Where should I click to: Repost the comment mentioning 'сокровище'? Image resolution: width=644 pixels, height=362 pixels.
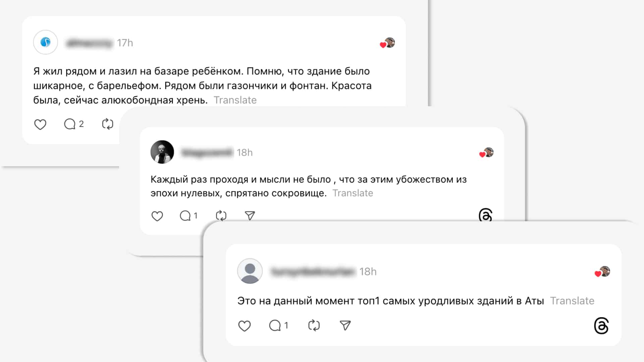221,216
